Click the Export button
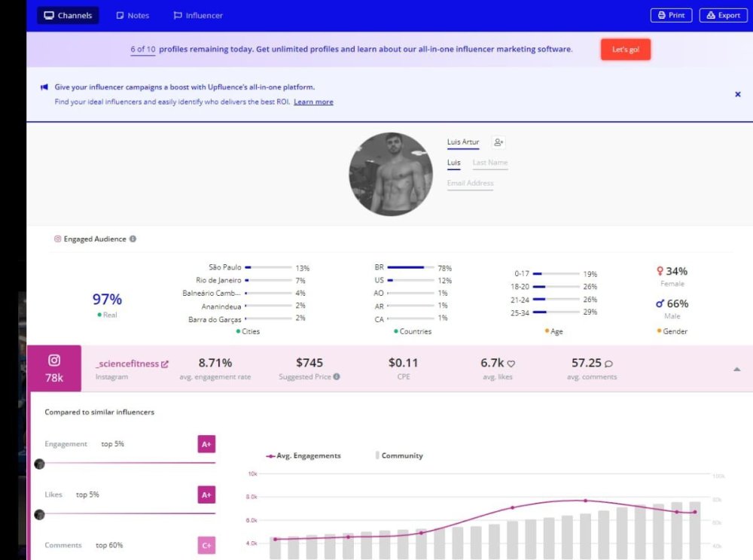Image resolution: width=753 pixels, height=560 pixels. pos(723,15)
